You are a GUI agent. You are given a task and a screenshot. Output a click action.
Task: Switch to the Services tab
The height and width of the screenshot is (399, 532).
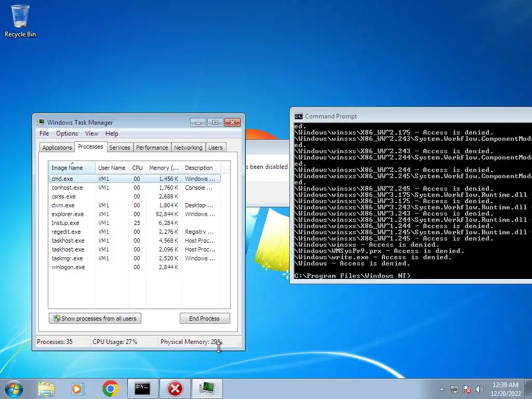tap(119, 148)
